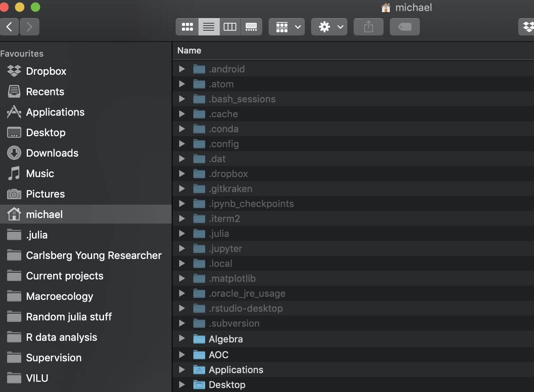Open Recents in the sidebar

(x=86, y=92)
